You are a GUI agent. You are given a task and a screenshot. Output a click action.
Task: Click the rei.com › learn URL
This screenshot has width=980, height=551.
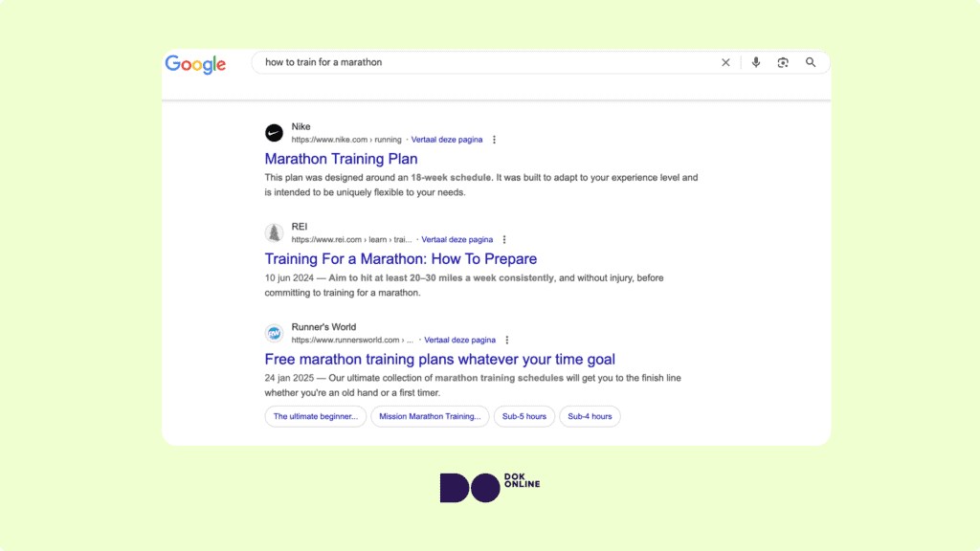351,240
